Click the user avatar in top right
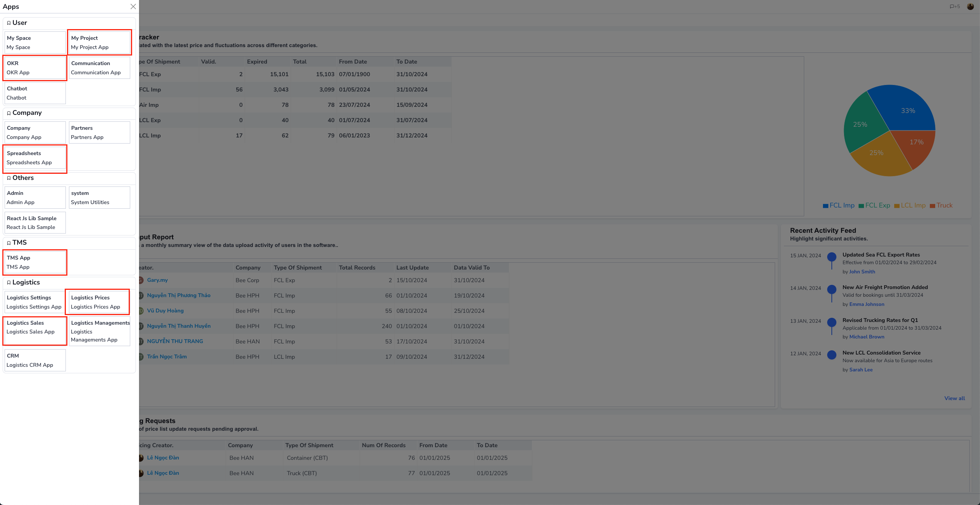This screenshot has width=980, height=505. pos(970,7)
